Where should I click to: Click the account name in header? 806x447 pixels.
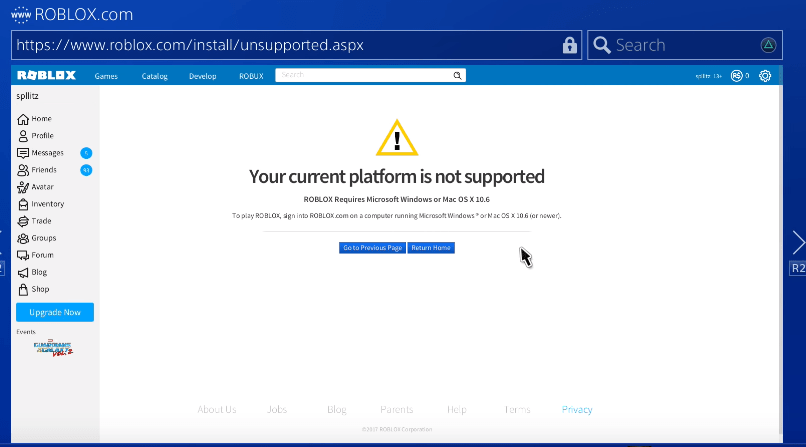pyautogui.click(x=708, y=76)
